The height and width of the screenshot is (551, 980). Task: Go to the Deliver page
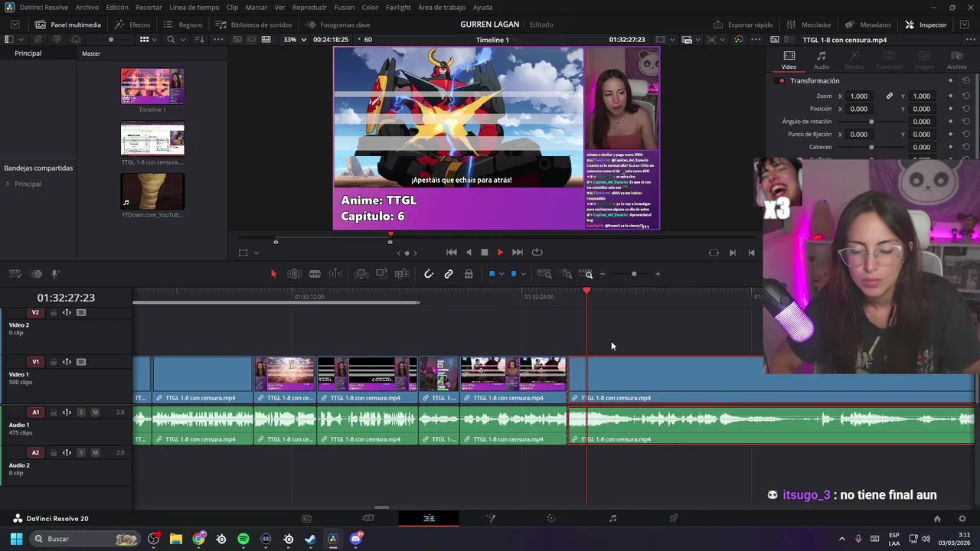pyautogui.click(x=674, y=518)
